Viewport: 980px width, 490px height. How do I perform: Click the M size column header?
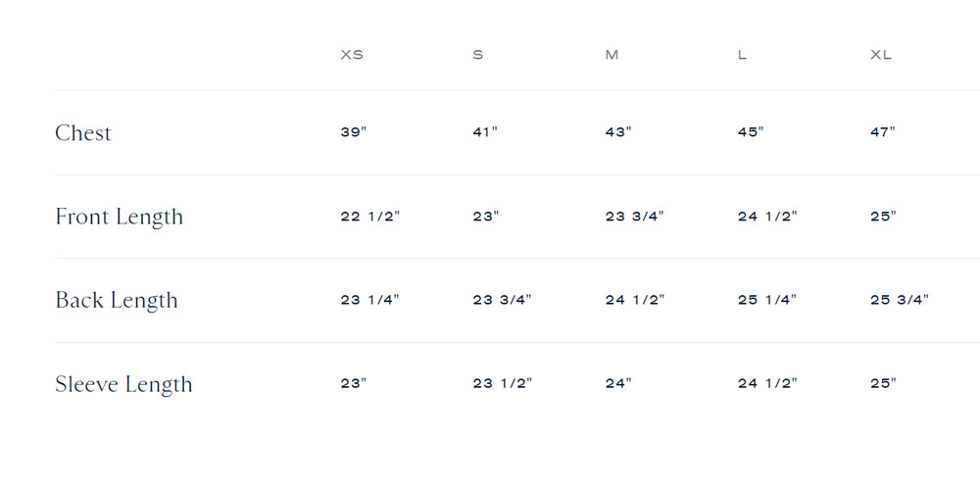point(612,55)
